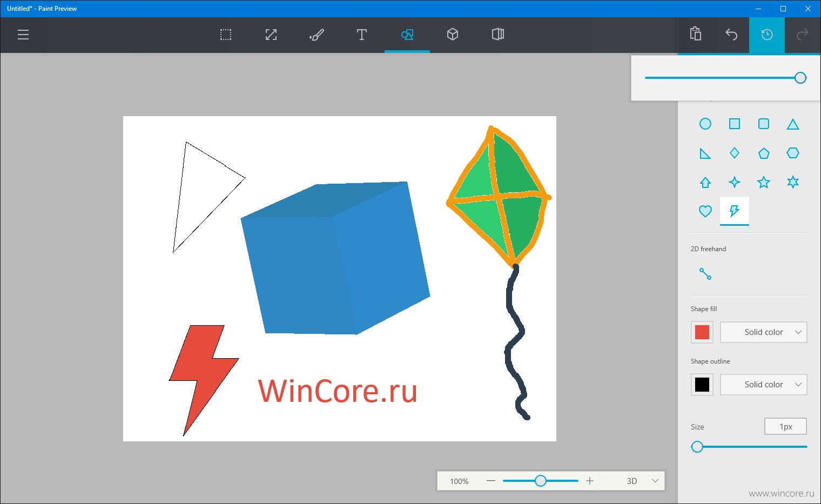Open the red Shape fill color swatch
The height and width of the screenshot is (504, 821).
[702, 332]
